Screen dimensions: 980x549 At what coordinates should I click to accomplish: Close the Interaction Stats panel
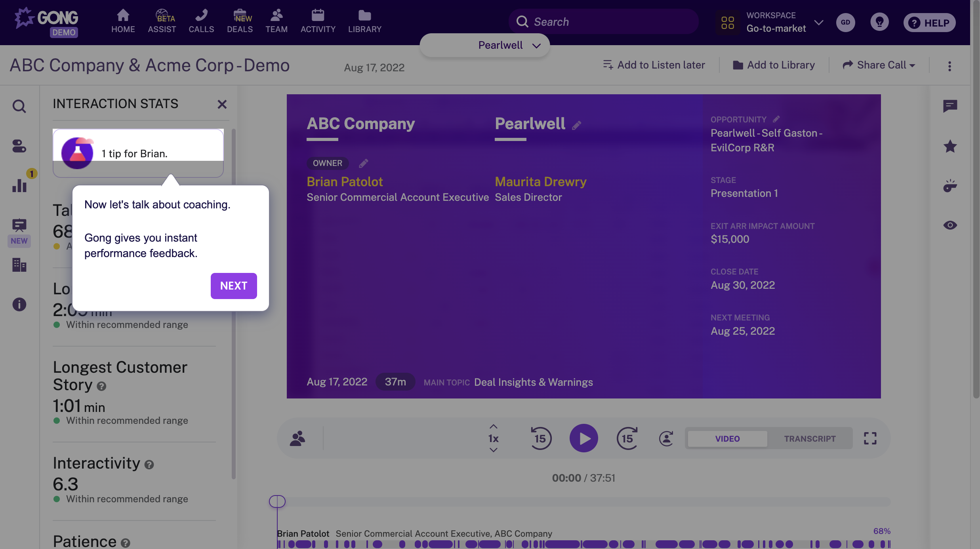pos(222,104)
